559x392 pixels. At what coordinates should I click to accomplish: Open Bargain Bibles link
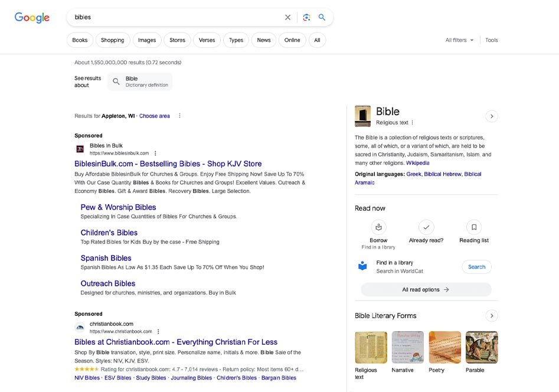pyautogui.click(x=279, y=378)
